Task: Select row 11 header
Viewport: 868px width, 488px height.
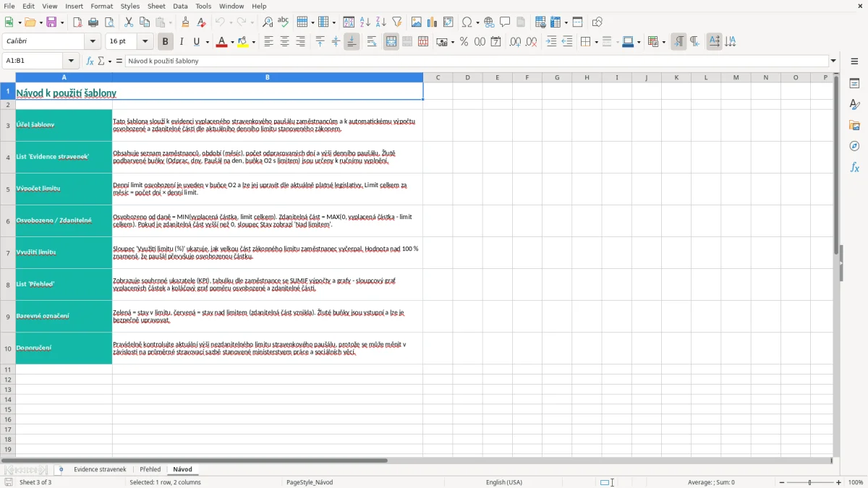Action: (8, 369)
